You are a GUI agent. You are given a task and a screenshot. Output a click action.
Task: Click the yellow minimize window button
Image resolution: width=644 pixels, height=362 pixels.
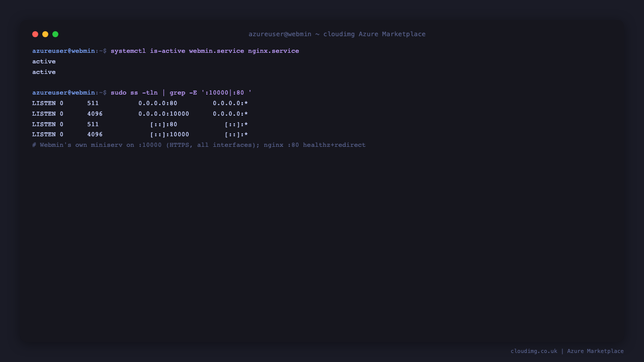pyautogui.click(x=45, y=34)
